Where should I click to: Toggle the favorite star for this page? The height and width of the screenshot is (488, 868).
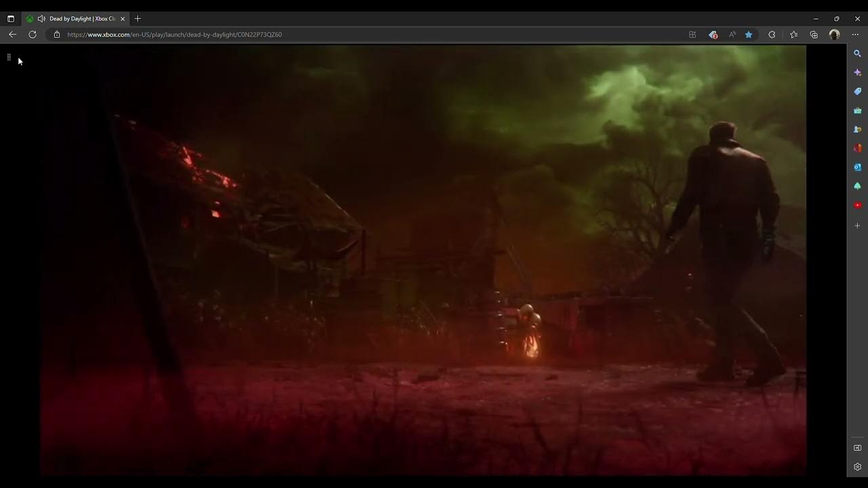749,35
